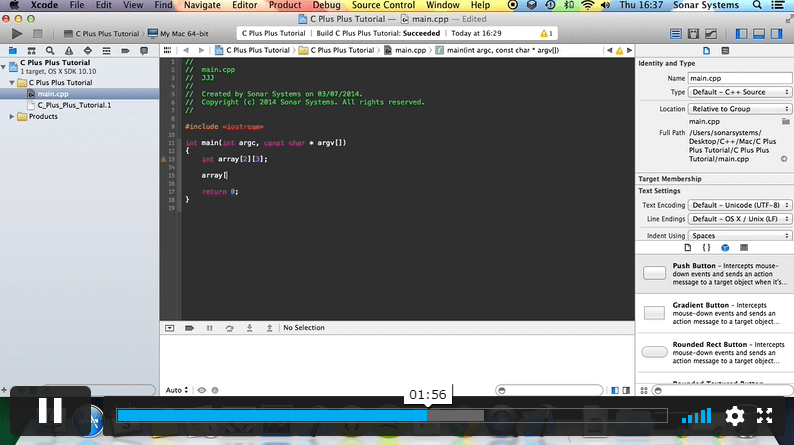Step into in the debug bar
794x445 pixels.
pos(250,328)
